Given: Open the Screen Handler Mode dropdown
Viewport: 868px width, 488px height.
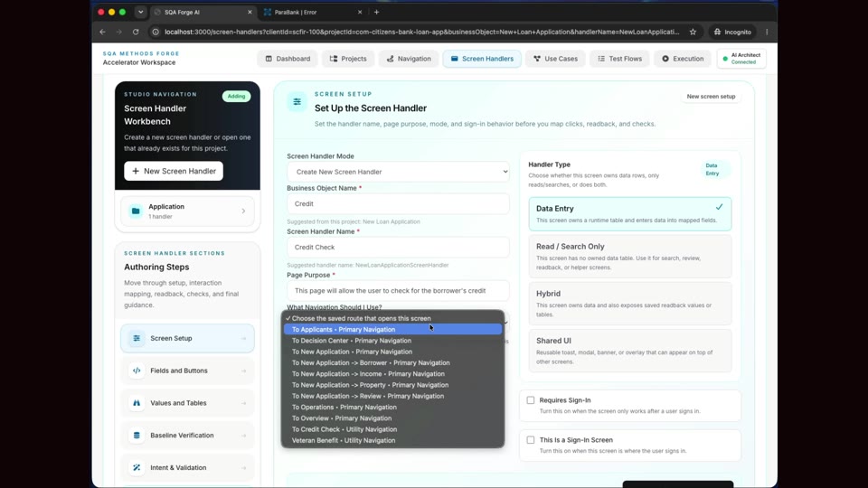Looking at the screenshot, I should coord(398,172).
